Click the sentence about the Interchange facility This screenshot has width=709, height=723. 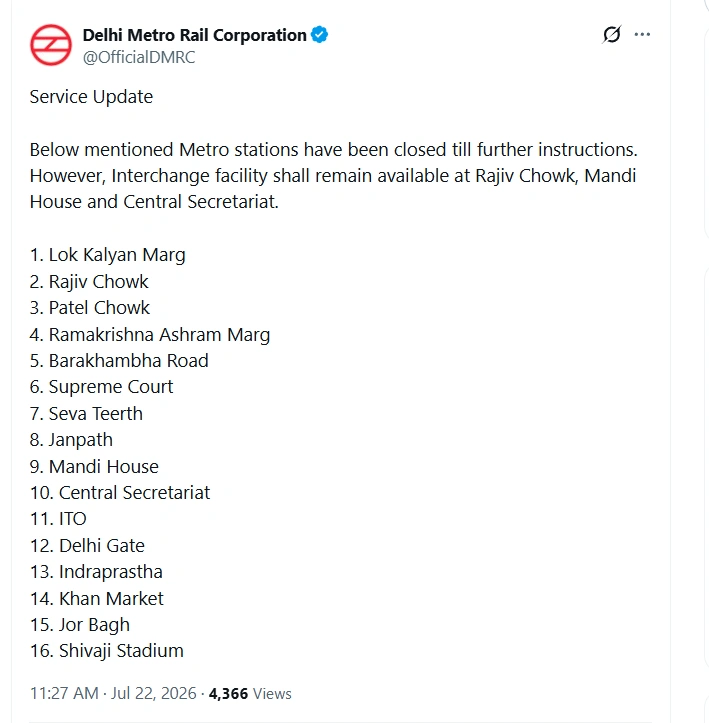coord(333,189)
